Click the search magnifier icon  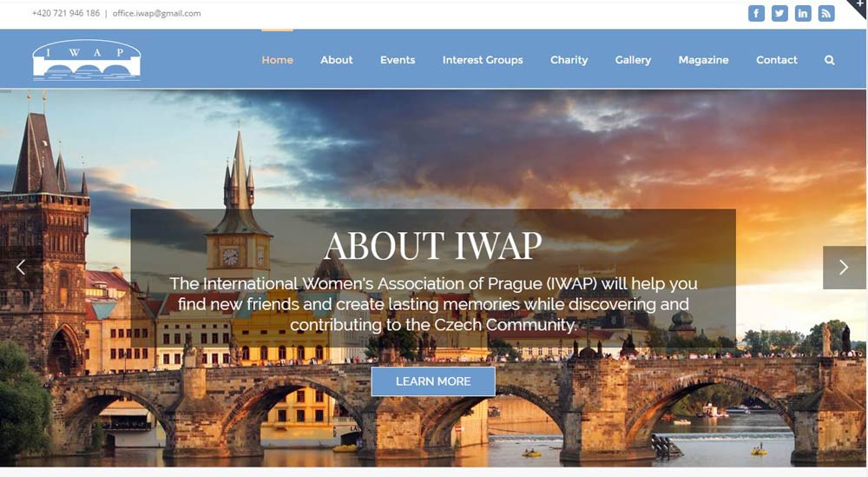(x=829, y=60)
